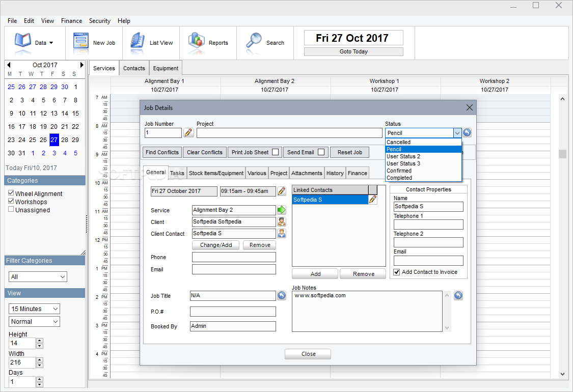Image resolution: width=573 pixels, height=392 pixels.
Task: Open the File menu
Action: coord(12,21)
